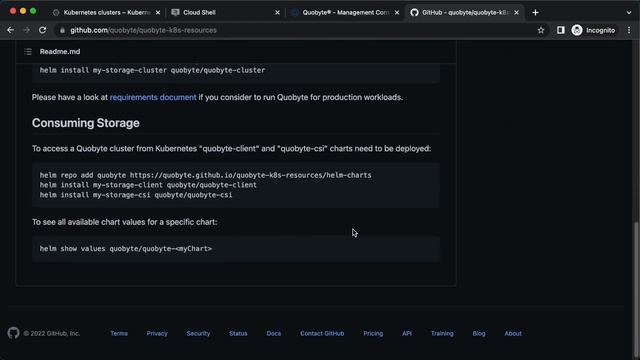The width and height of the screenshot is (640, 360).
Task: Click the macOS yellow minimize window button
Action: pyautogui.click(x=23, y=11)
